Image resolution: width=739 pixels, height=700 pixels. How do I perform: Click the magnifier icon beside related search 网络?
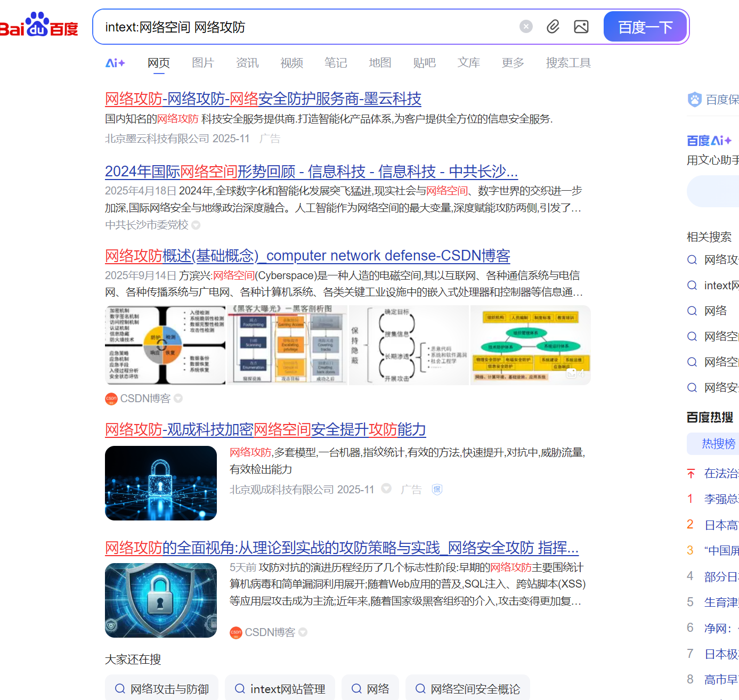click(692, 311)
